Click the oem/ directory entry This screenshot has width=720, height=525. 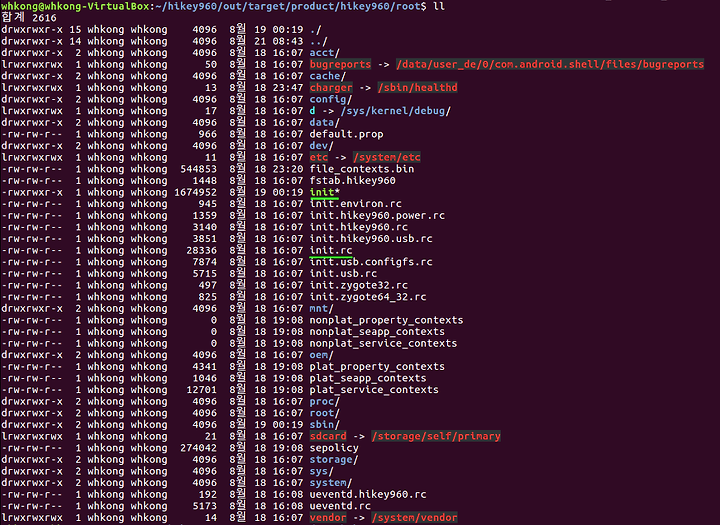pos(321,355)
